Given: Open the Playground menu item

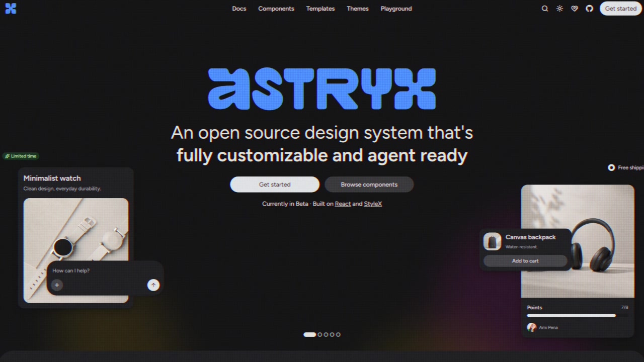Looking at the screenshot, I should pos(396,9).
